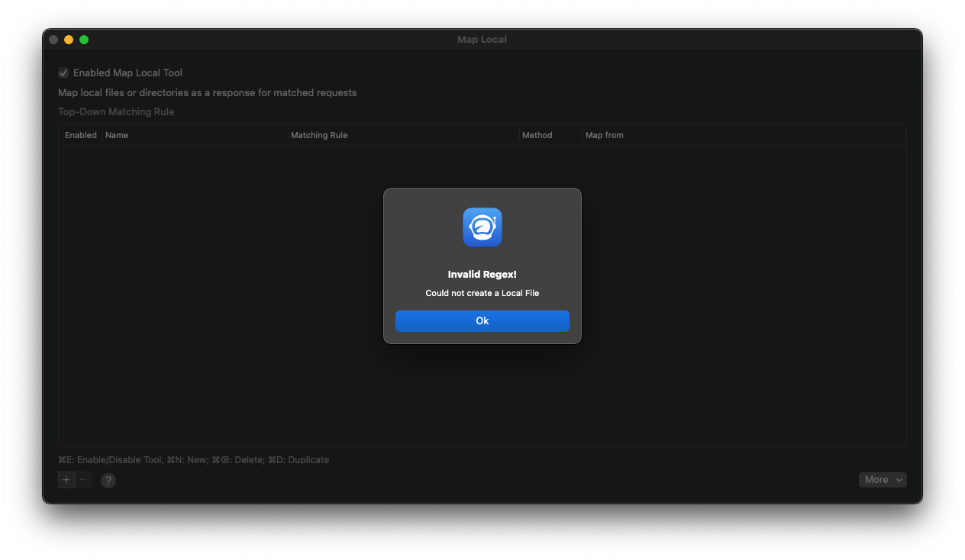
Task: Click the "Could not create a Local File" message
Action: [x=482, y=293]
